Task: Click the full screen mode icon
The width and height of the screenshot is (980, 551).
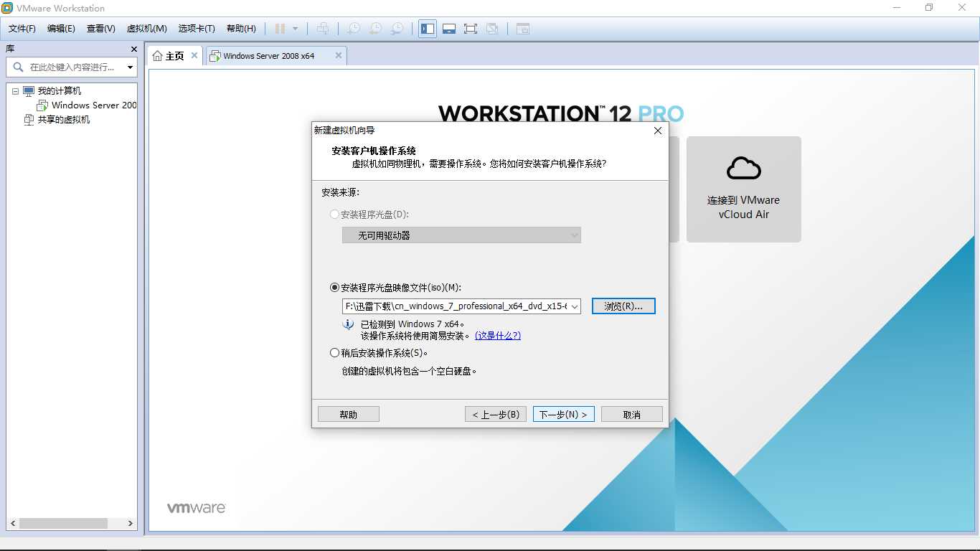Action: 471,29
